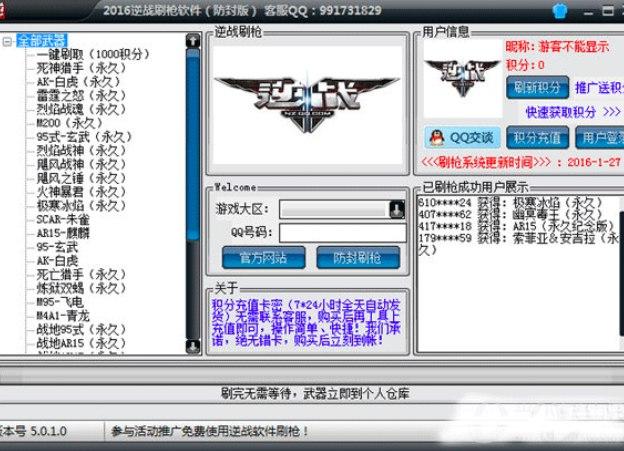Screen dimensions: 624x451
Task: Click the 游戏大区 combo box field
Action: tap(342, 209)
